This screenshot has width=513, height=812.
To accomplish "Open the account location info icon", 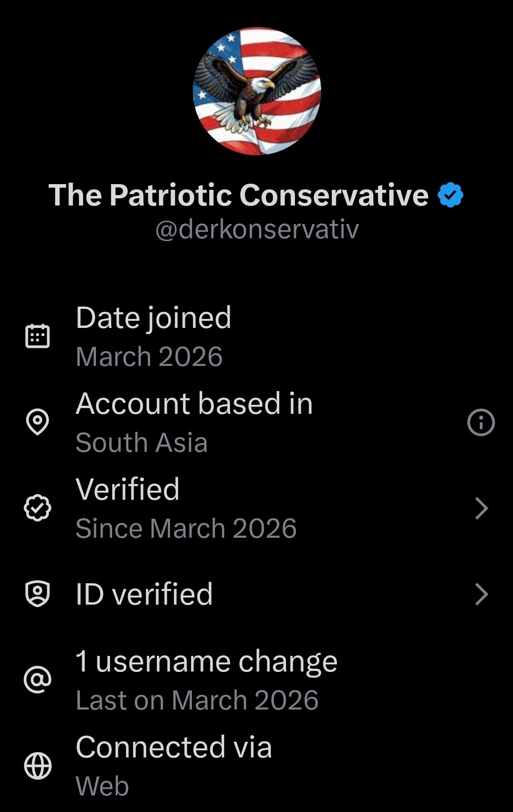I will pos(481,422).
